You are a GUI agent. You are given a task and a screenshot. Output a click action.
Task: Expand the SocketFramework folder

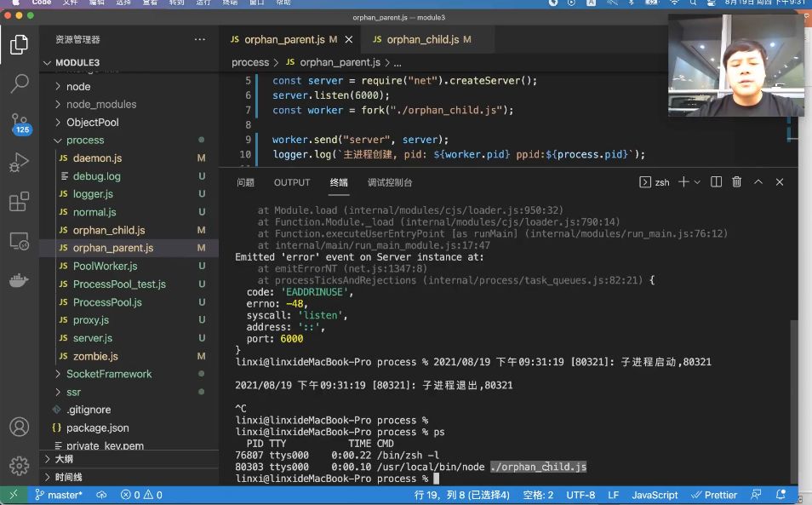tap(109, 374)
